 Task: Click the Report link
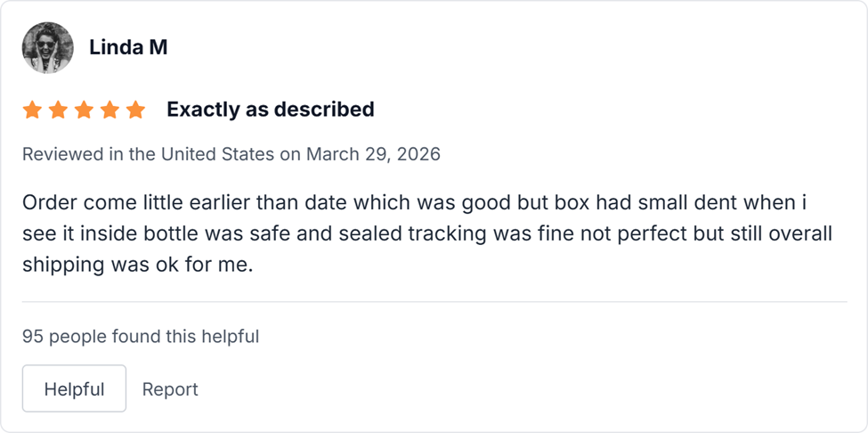click(x=170, y=389)
